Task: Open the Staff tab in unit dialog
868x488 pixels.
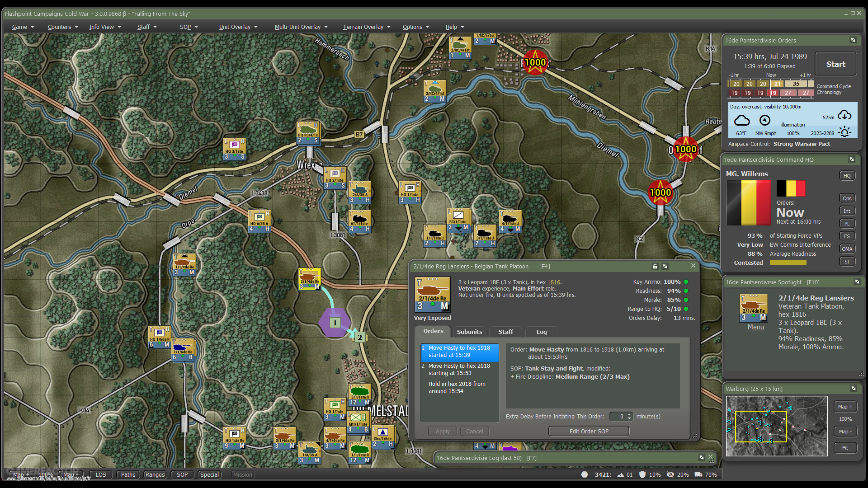Action: click(505, 332)
